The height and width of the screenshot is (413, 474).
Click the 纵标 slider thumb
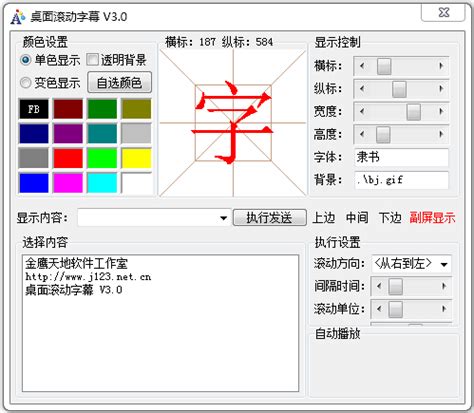[x=399, y=89]
